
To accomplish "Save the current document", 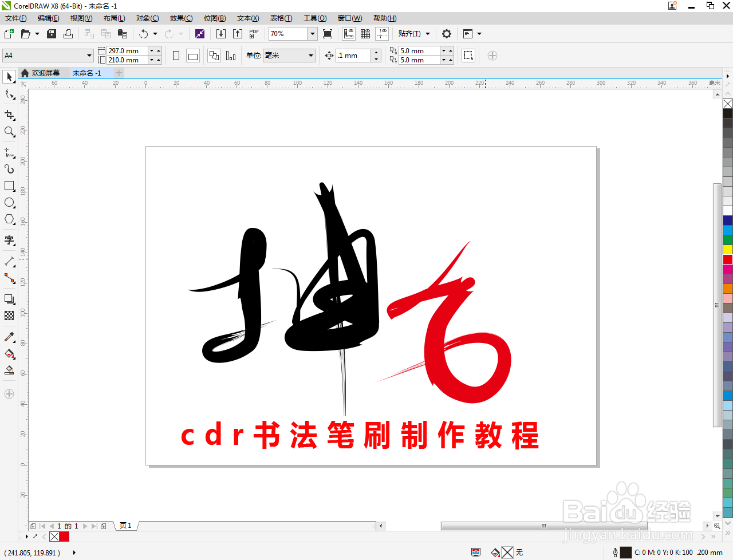I will pyautogui.click(x=51, y=33).
